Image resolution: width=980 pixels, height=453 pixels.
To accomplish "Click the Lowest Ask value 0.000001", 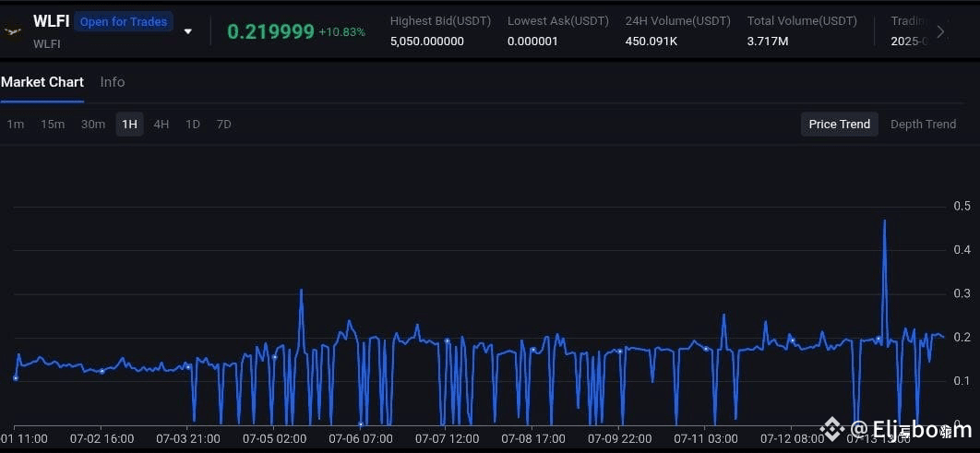I will coord(532,42).
